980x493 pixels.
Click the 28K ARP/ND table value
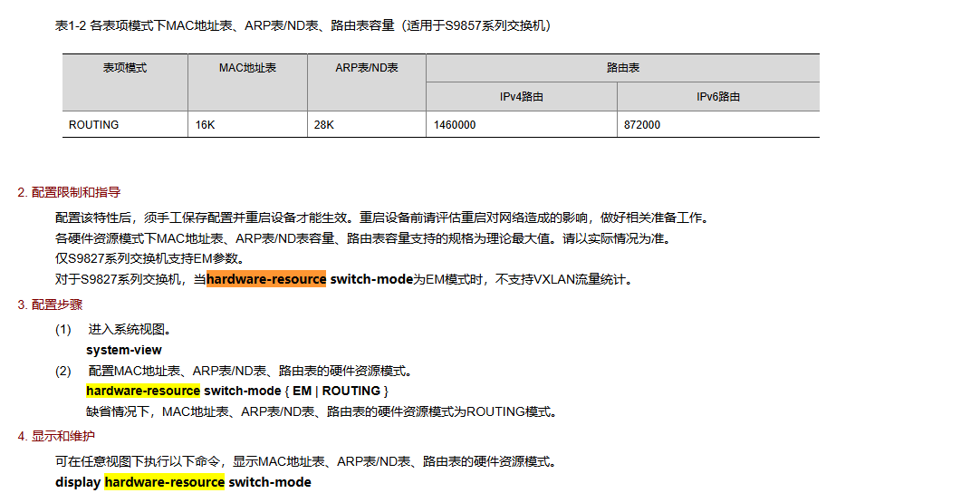pos(324,125)
